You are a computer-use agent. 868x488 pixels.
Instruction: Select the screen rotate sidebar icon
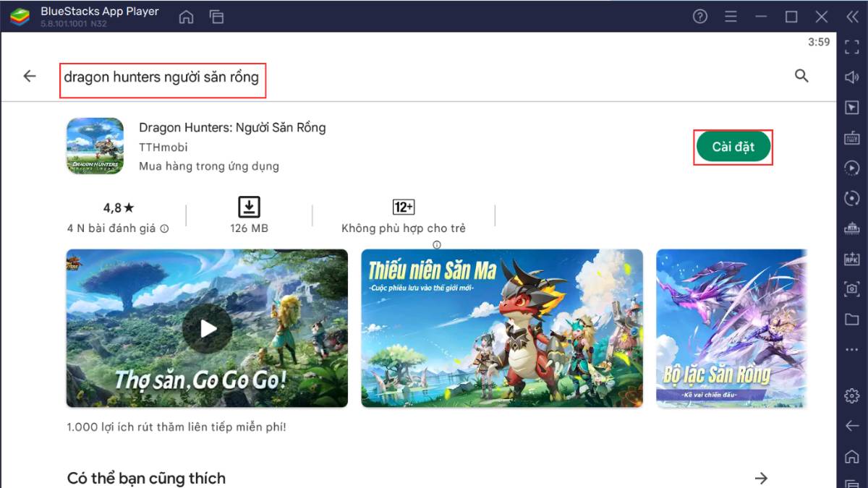[851, 197]
